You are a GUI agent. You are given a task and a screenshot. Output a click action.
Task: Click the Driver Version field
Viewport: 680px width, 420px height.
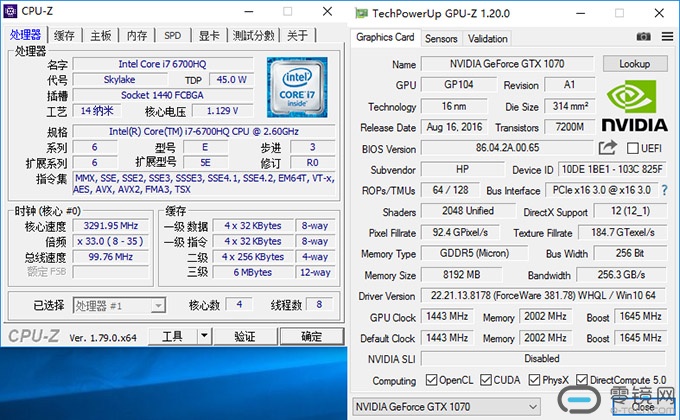543,295
